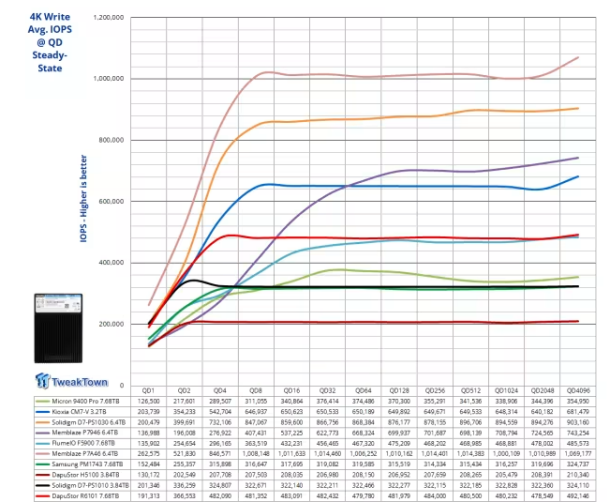Select the QD2 column header

184,391
